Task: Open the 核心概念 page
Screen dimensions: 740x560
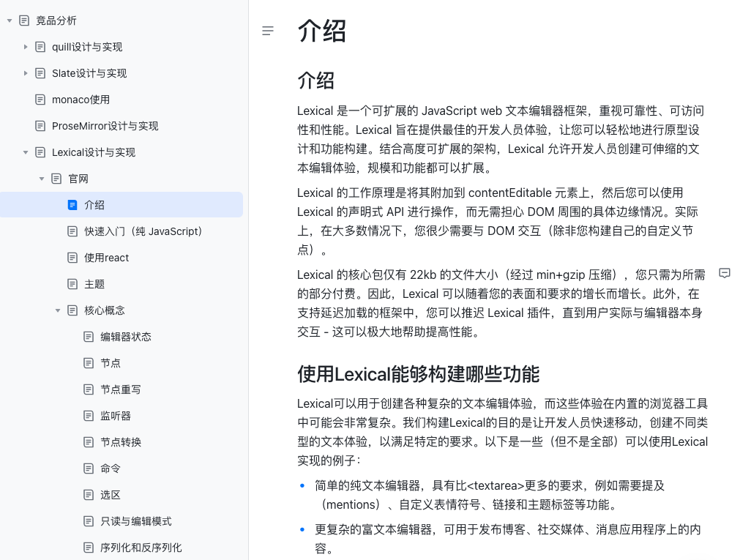Action: [104, 310]
